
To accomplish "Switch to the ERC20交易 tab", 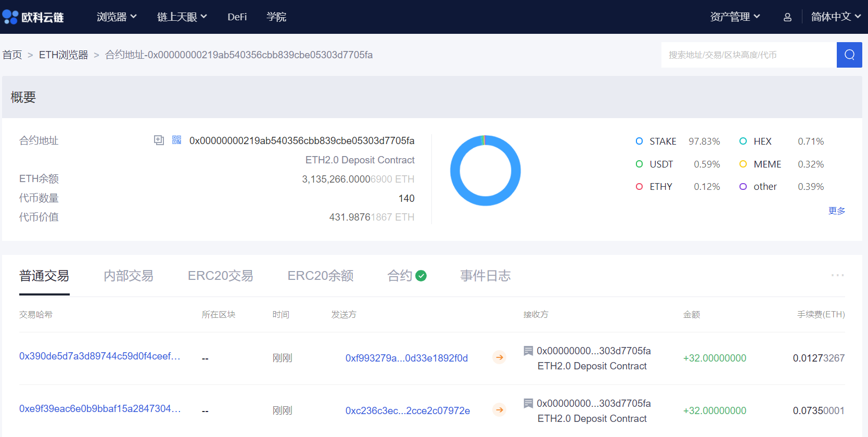I will coord(221,276).
